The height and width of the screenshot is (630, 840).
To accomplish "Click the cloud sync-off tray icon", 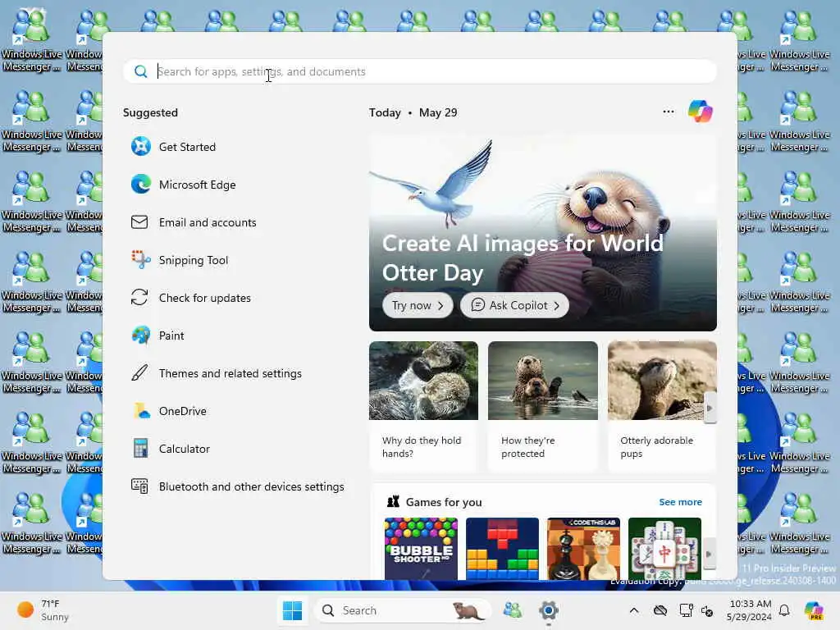I will (x=660, y=610).
